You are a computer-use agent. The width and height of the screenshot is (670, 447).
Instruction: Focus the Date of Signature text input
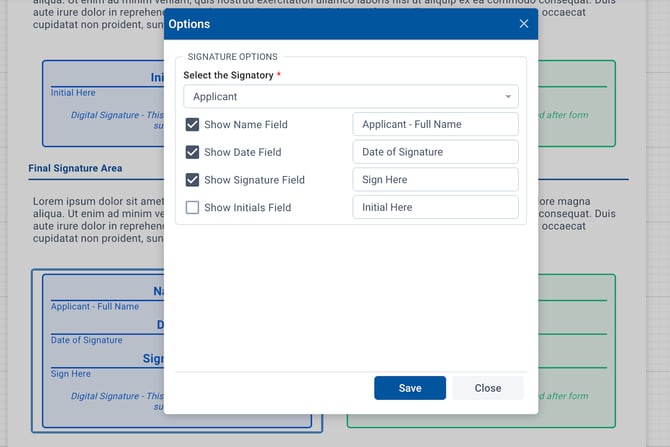(x=435, y=152)
